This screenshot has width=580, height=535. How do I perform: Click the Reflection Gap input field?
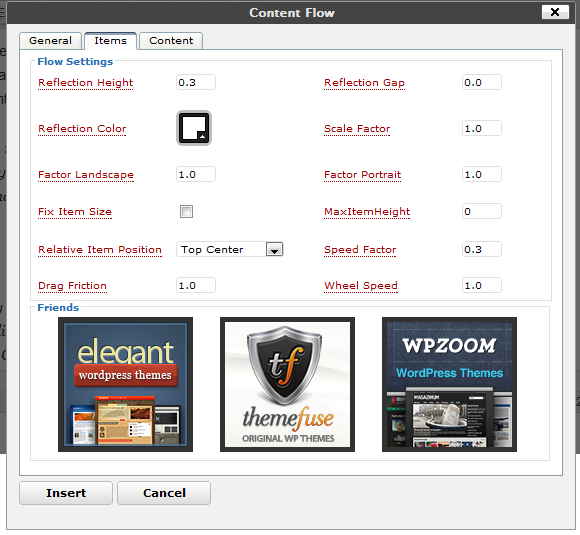482,82
